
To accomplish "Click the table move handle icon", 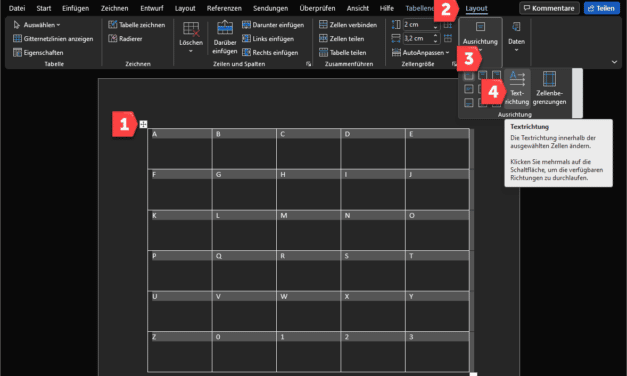I will coord(143,124).
